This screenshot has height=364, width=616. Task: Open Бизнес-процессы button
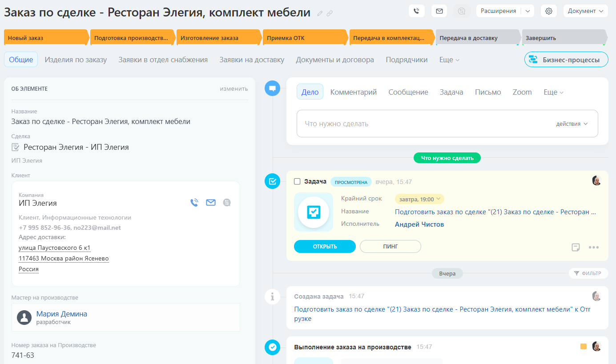pos(566,60)
